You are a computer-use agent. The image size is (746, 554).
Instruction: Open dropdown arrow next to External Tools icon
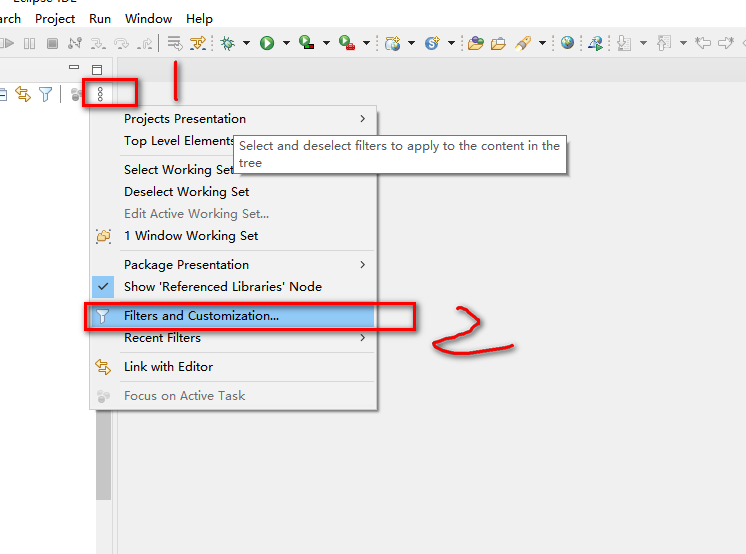point(366,43)
